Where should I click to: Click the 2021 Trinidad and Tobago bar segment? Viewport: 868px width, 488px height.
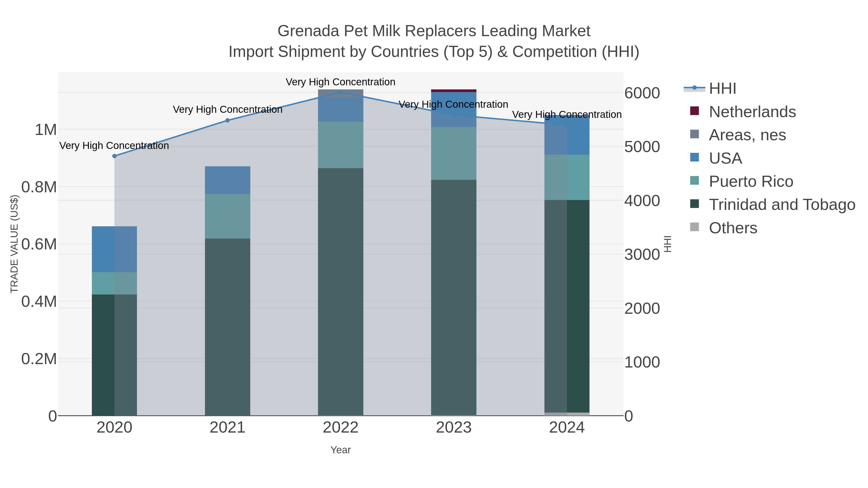click(x=227, y=327)
